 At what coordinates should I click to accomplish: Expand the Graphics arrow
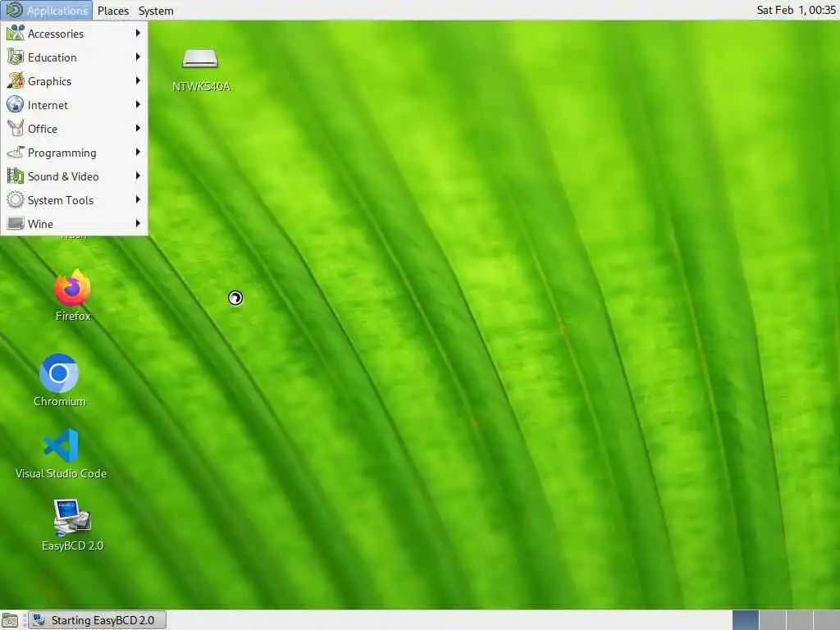tap(138, 80)
